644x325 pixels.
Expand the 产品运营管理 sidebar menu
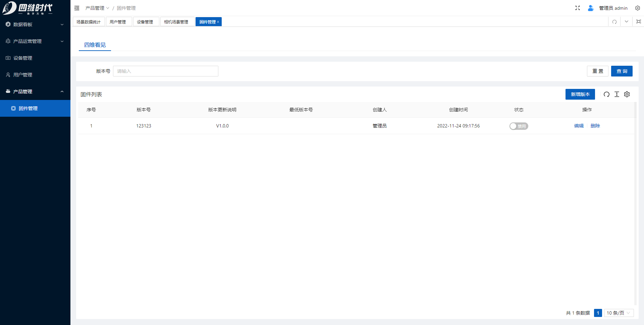pyautogui.click(x=35, y=41)
